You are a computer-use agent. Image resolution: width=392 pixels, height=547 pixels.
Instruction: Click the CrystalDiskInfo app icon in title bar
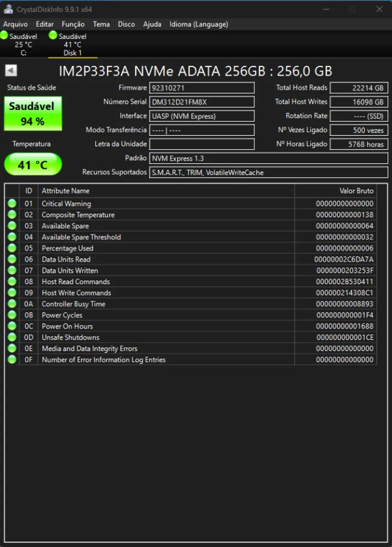[x=8, y=9]
